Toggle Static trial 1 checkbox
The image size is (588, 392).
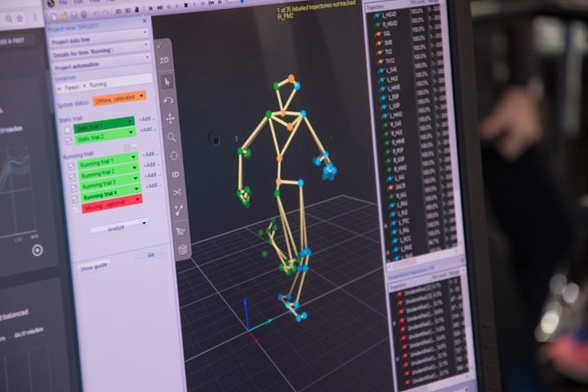[x=68, y=131]
